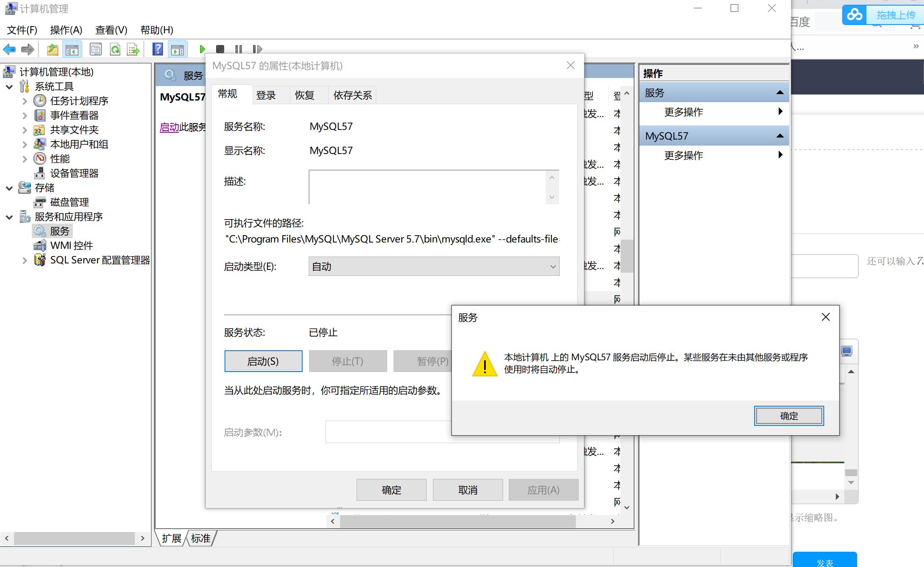This screenshot has height=567, width=924.
Task: Toggle the Show/Hide Console Tree icon
Action: 72,49
